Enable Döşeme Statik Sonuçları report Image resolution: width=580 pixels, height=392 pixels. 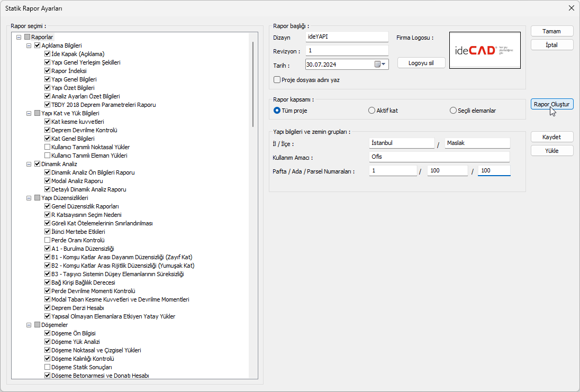(x=47, y=367)
